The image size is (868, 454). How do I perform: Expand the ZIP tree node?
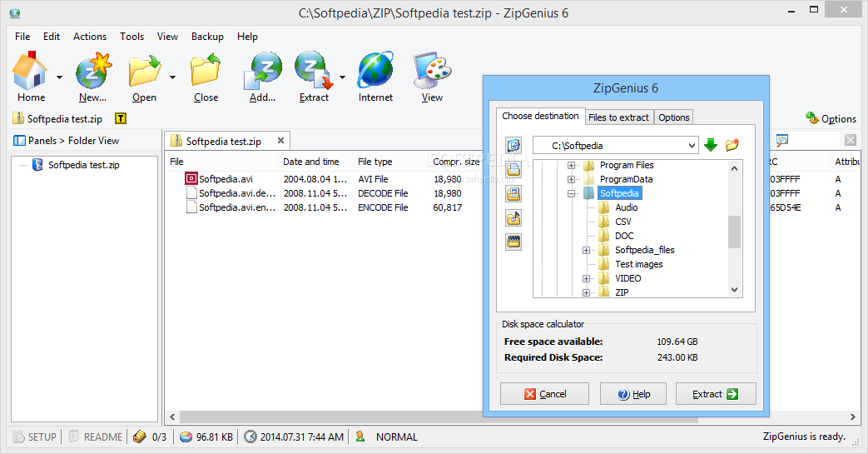[586, 292]
